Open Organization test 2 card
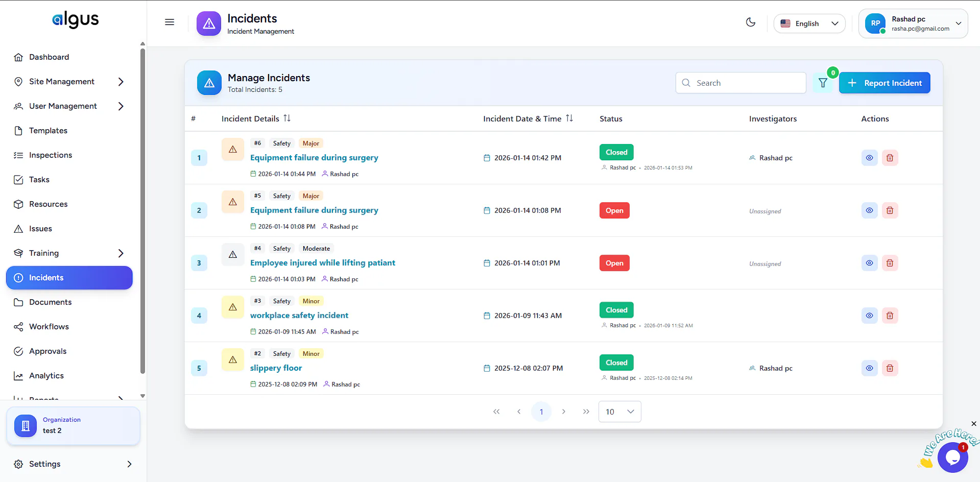The width and height of the screenshot is (980, 482). [x=73, y=426]
